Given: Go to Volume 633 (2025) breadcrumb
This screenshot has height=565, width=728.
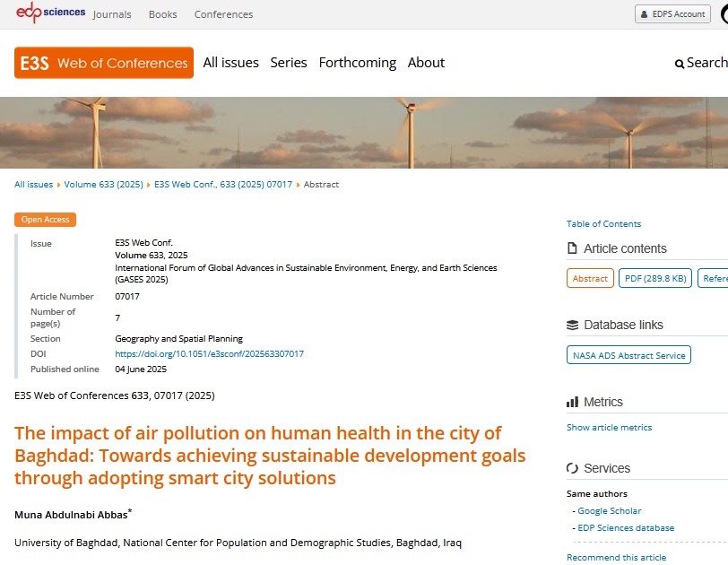Looking at the screenshot, I should (103, 185).
